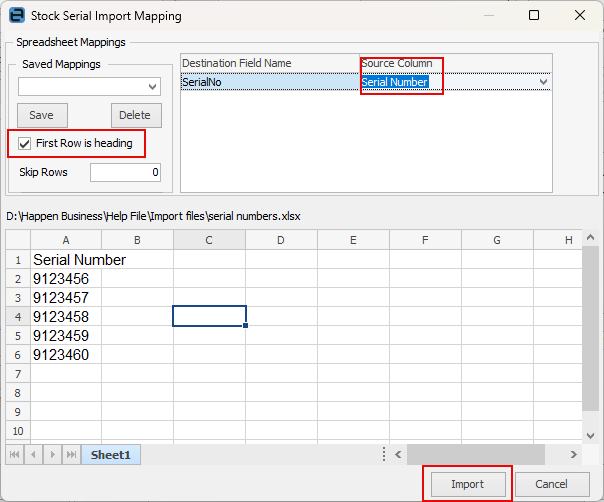Click previous sheet navigation arrow
The height and width of the screenshot is (502, 604).
pyautogui.click(x=34, y=455)
